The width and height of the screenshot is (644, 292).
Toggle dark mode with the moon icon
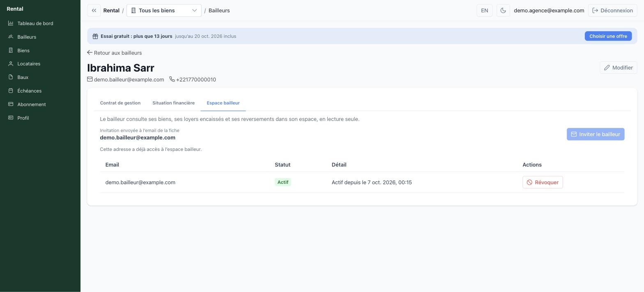pyautogui.click(x=503, y=10)
